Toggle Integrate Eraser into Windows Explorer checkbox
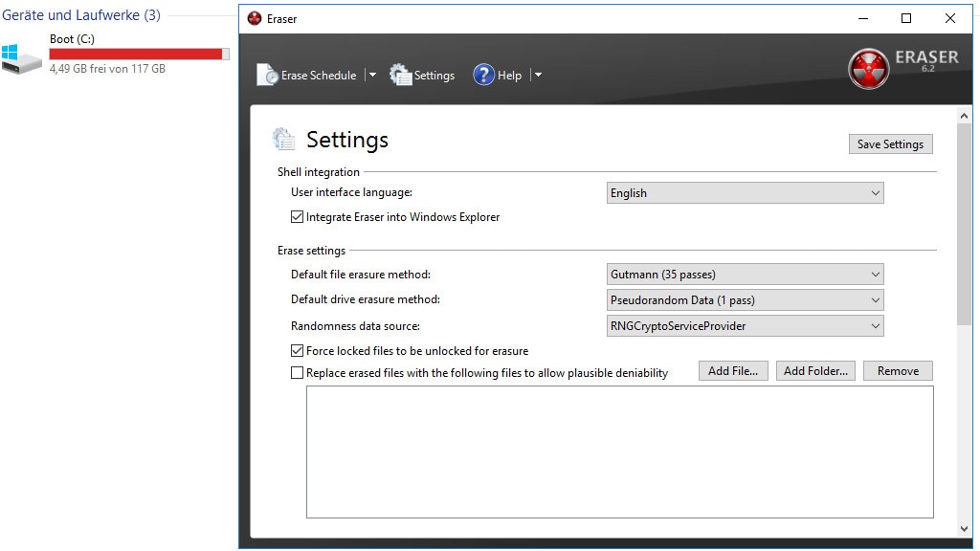The height and width of the screenshot is (551, 980). pos(297,217)
